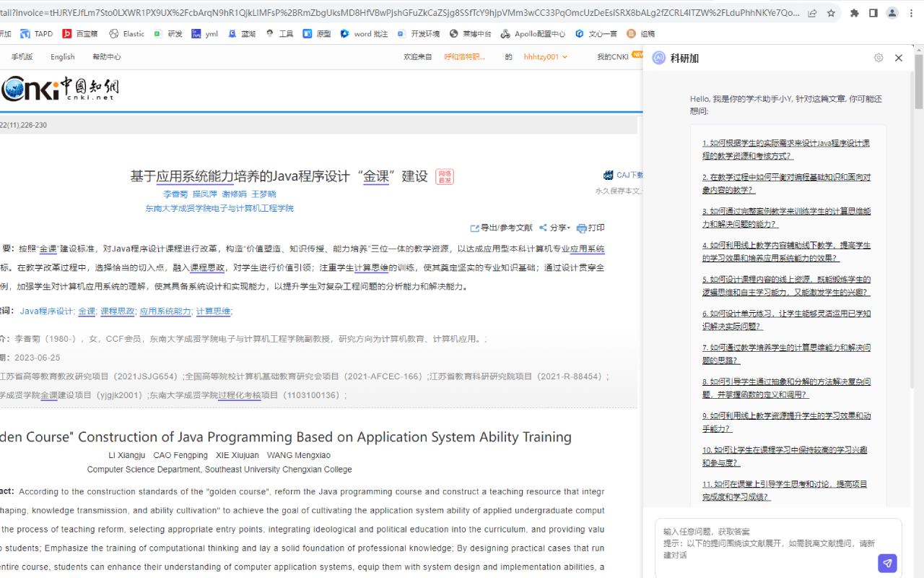Open the 帮助中心 help center
Screen dimensions: 924x578
(x=106, y=57)
